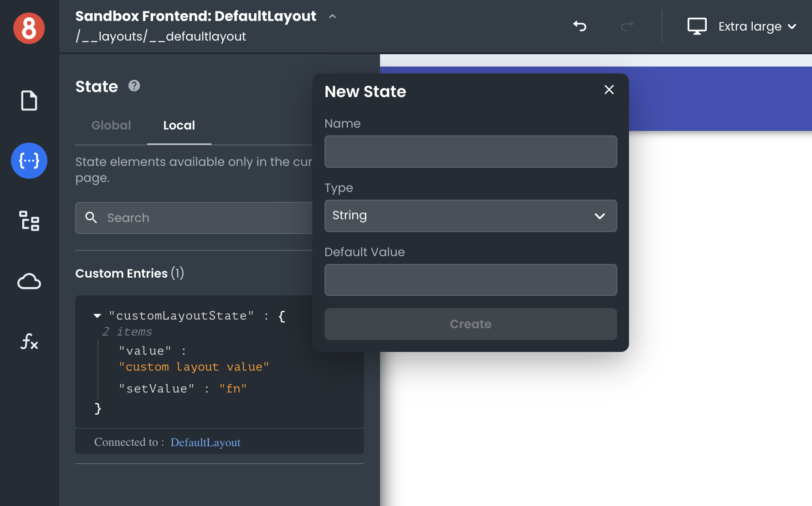Click into the Name input field
The width and height of the screenshot is (812, 506).
(x=470, y=151)
